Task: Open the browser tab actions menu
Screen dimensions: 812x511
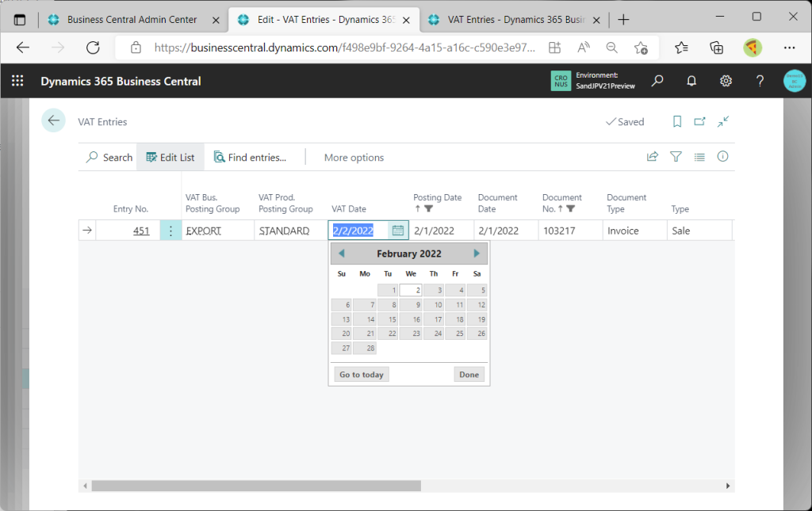Action: click(x=20, y=20)
